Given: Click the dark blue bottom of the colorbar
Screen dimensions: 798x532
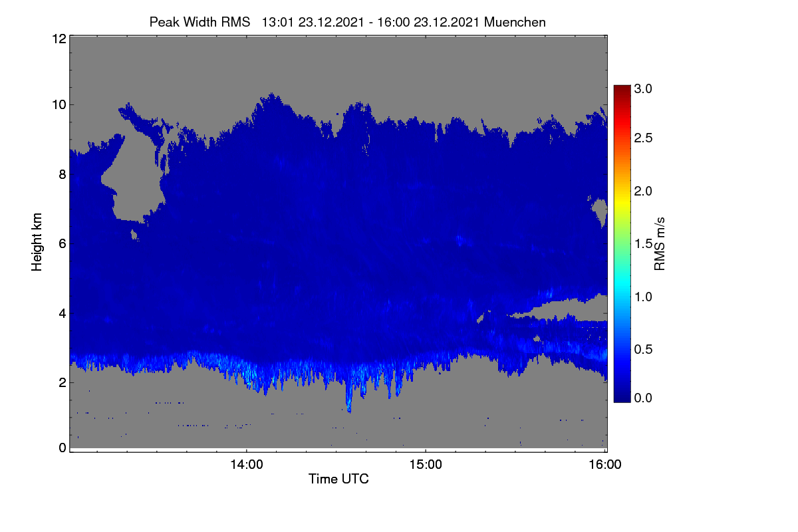Looking at the screenshot, I should coord(622,397).
